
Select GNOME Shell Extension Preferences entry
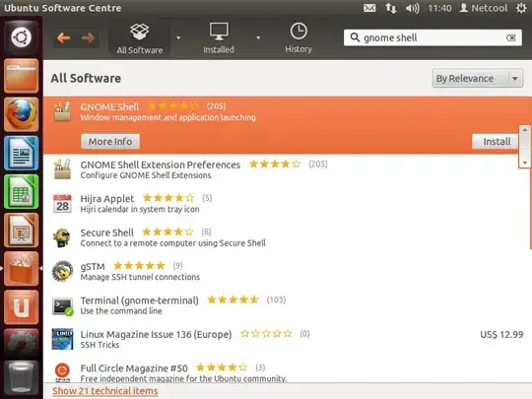(288, 169)
